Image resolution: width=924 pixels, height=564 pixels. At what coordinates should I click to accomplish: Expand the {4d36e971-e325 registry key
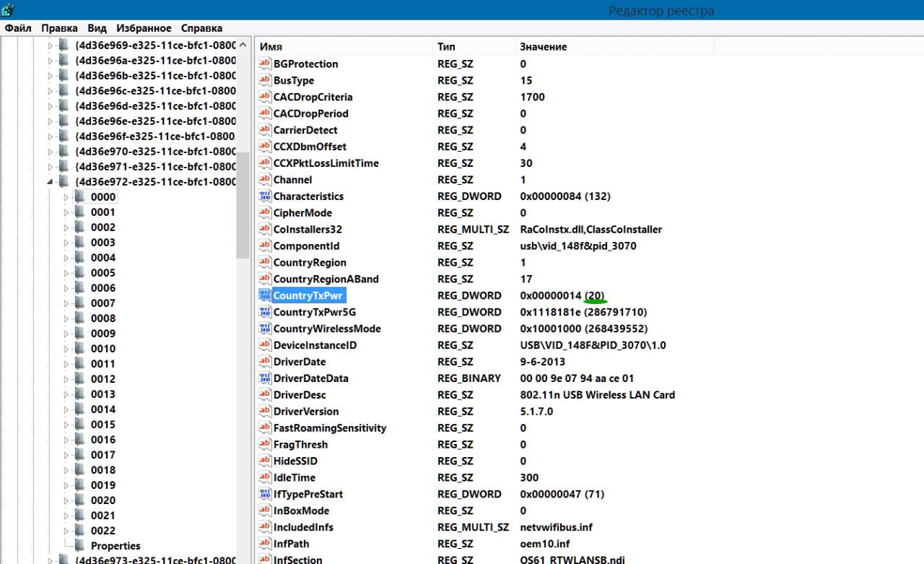(x=51, y=167)
